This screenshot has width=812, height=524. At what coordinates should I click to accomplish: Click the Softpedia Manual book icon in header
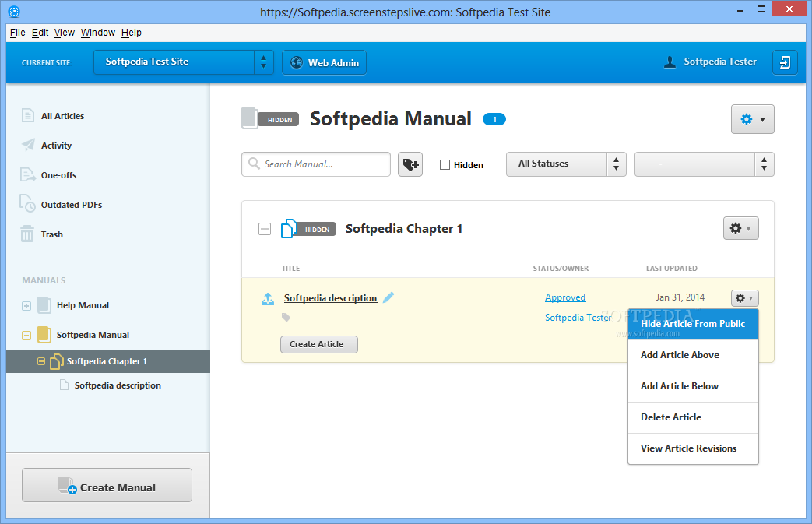click(250, 118)
